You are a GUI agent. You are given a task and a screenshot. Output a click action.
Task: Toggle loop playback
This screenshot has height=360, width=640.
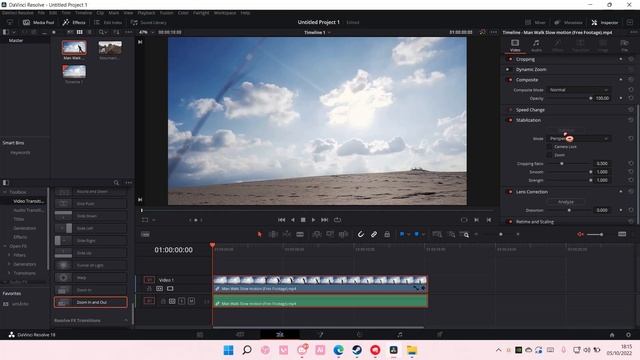click(x=338, y=220)
